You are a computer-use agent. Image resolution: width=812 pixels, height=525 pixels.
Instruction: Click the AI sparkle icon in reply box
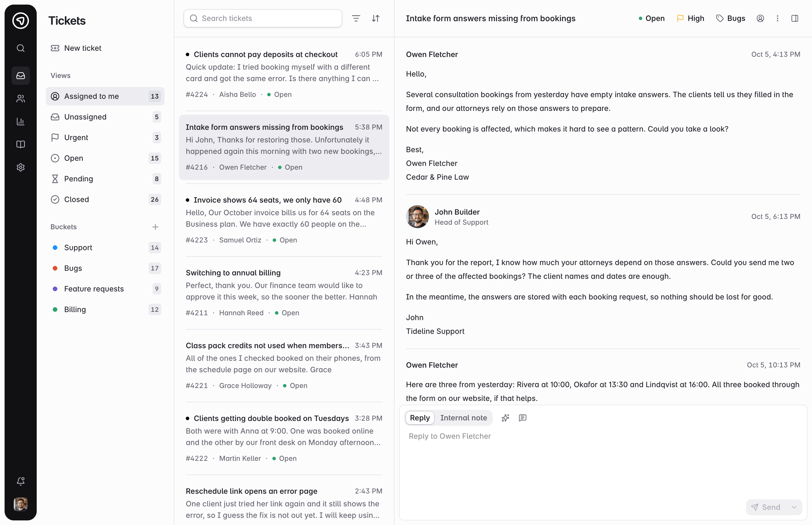[505, 418]
